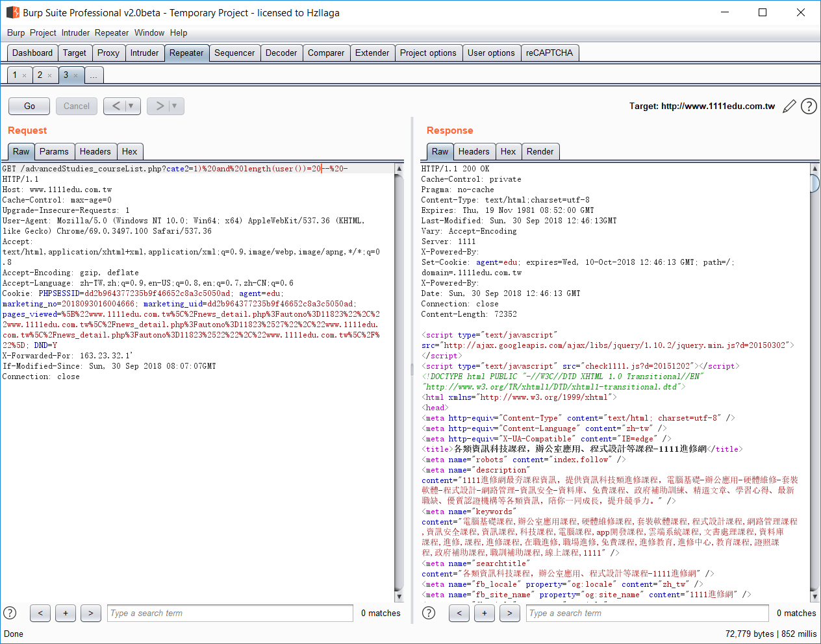Send the request with Go

(29, 106)
